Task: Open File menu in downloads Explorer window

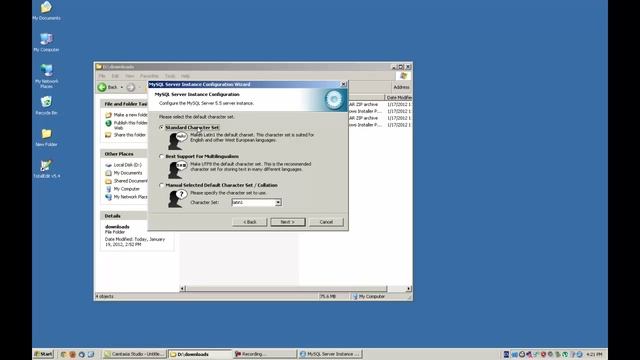Action: (102, 76)
